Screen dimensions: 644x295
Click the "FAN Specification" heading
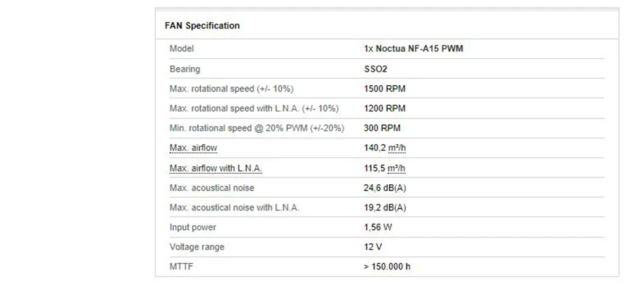point(202,26)
